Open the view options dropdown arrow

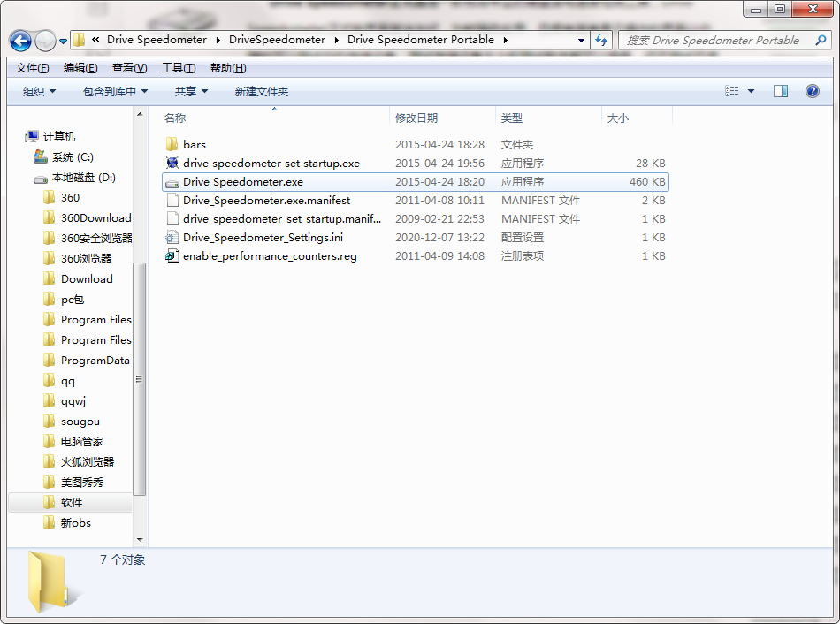(x=751, y=91)
